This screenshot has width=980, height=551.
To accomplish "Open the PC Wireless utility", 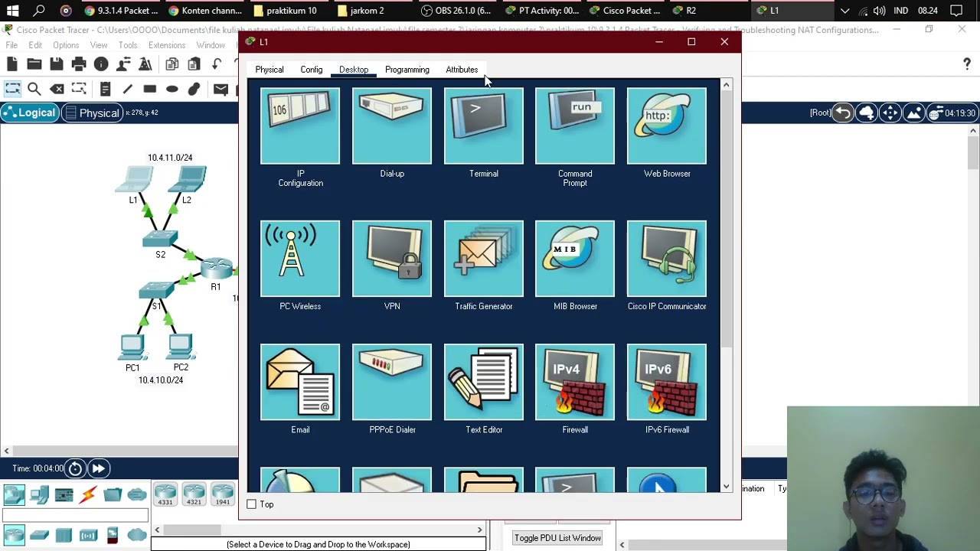I will 300,259.
